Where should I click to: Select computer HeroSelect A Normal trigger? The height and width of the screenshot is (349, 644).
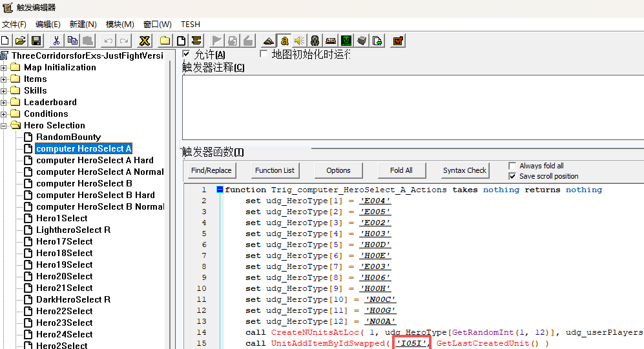(100, 172)
